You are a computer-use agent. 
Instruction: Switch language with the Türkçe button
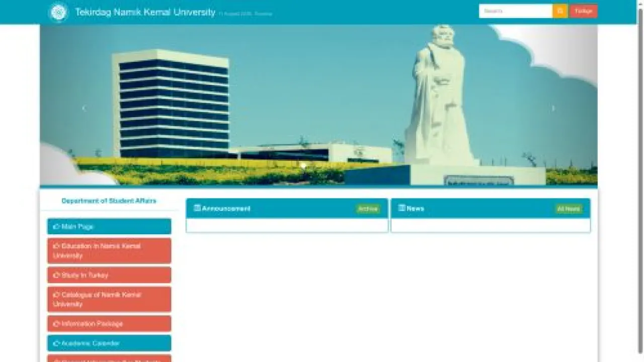point(584,11)
